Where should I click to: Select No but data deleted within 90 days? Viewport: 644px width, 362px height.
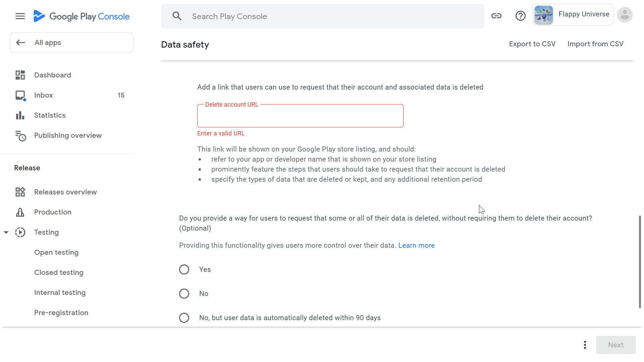pos(184,317)
